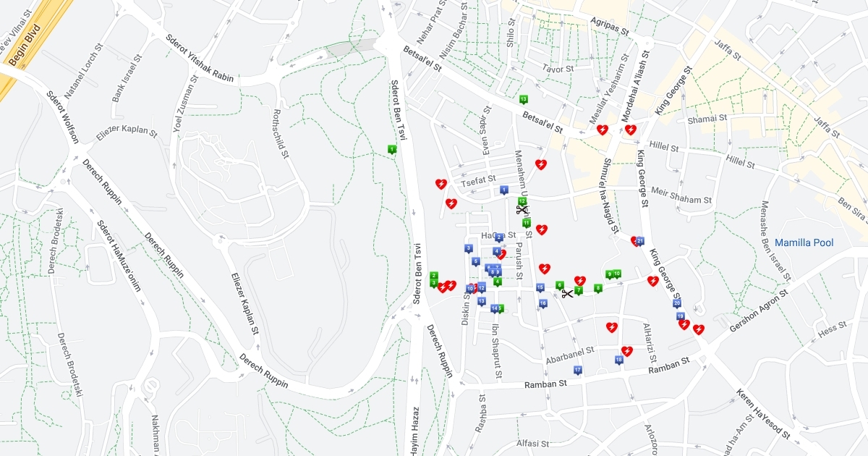Image resolution: width=868 pixels, height=456 pixels.
Task: Select blue marker 17 above Ramban St
Action: [x=577, y=371]
